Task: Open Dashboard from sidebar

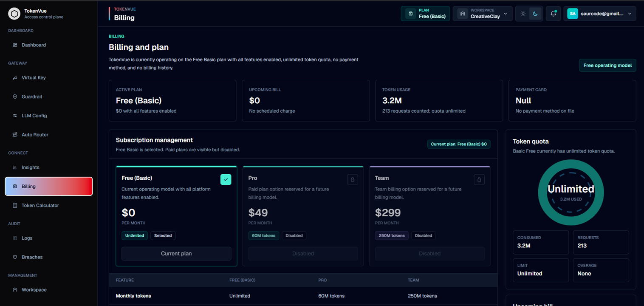Action: [x=48, y=45]
